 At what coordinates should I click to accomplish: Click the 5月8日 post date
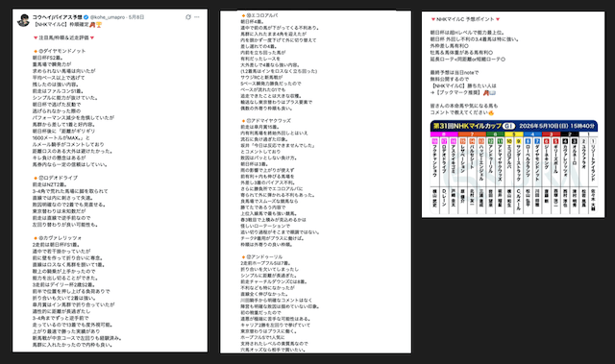(136, 17)
